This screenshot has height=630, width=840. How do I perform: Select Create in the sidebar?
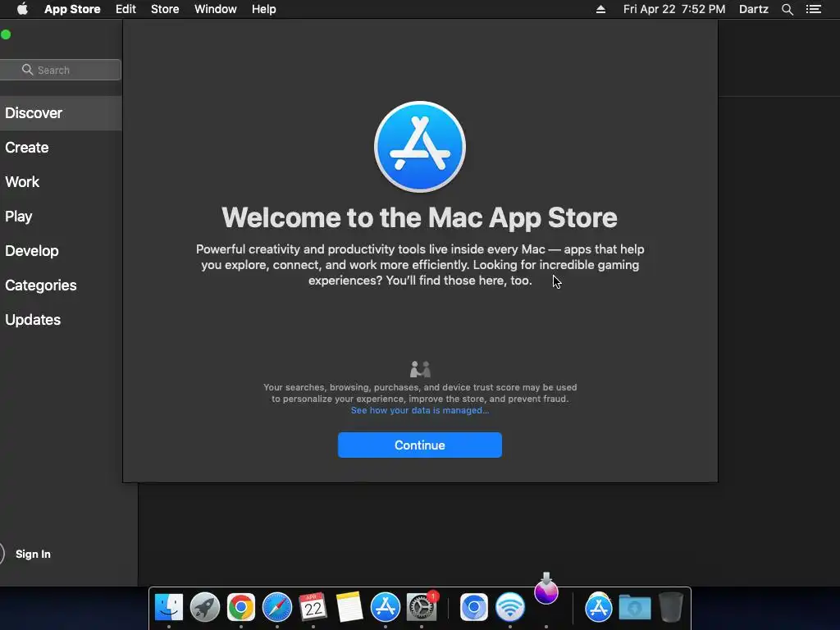click(x=61, y=148)
